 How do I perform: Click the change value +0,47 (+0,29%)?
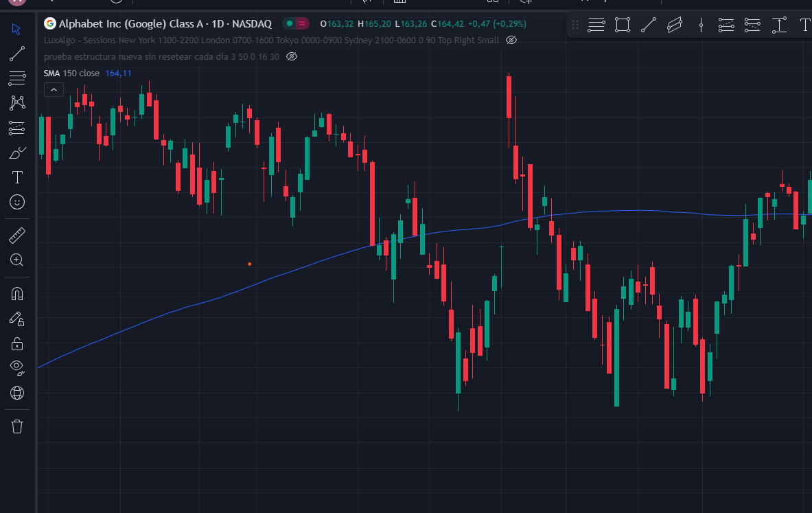497,24
